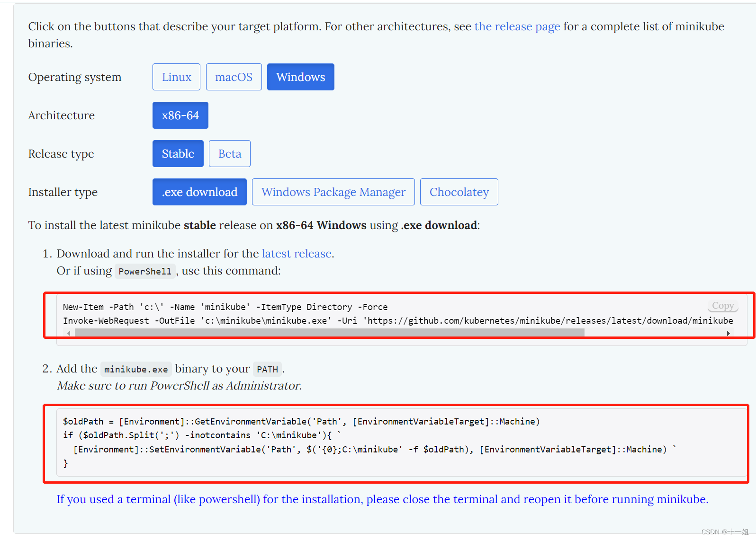This screenshot has width=756, height=540.
Task: Choose the Beta release type
Action: (230, 153)
